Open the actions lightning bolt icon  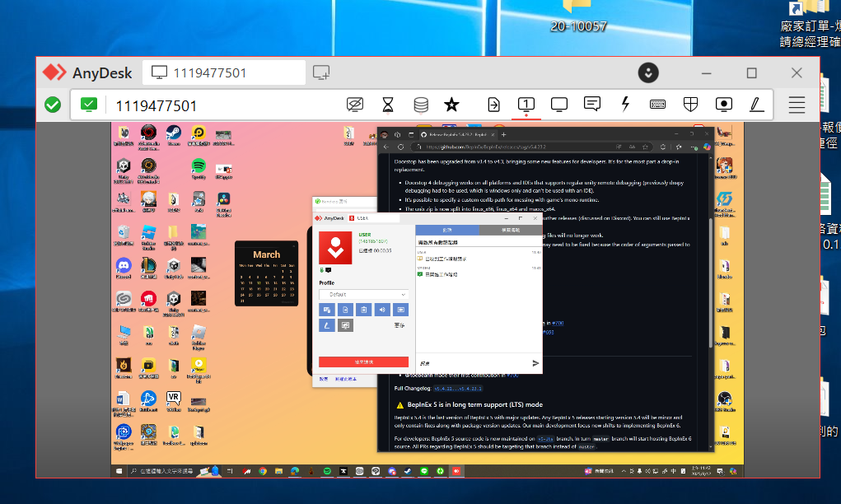(625, 104)
